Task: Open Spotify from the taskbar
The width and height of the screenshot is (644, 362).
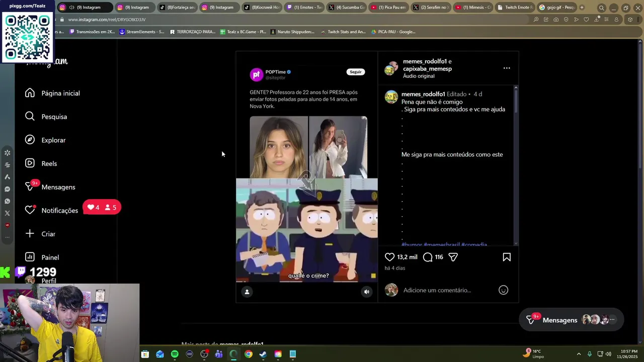Action: 175,354
